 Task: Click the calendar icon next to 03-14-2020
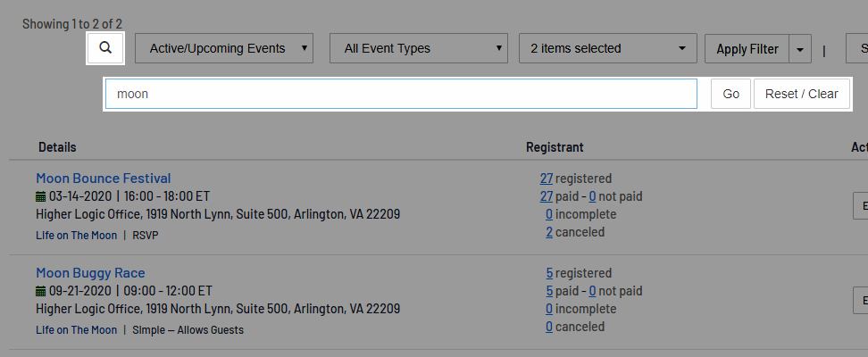click(x=40, y=196)
